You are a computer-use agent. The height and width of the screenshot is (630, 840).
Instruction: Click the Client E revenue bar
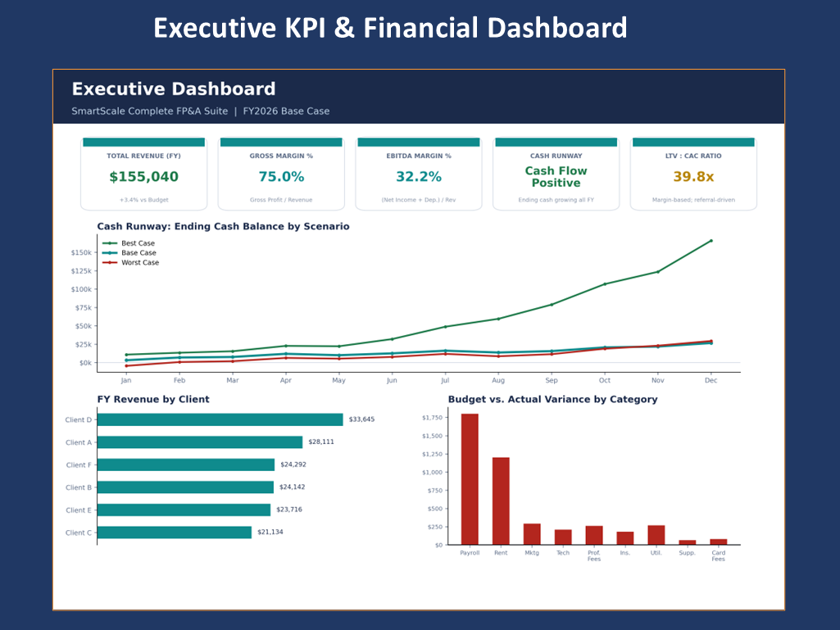184,510
